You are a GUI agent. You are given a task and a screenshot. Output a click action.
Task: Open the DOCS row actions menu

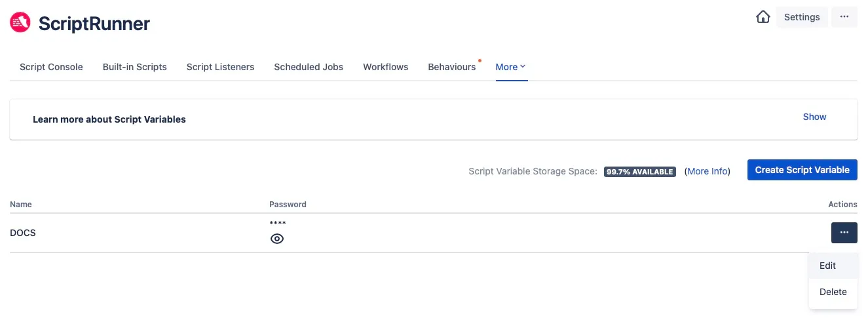tap(844, 233)
